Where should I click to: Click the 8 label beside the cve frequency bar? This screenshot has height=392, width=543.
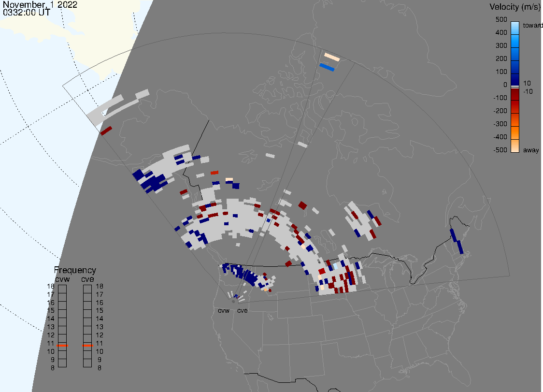(x=100, y=368)
